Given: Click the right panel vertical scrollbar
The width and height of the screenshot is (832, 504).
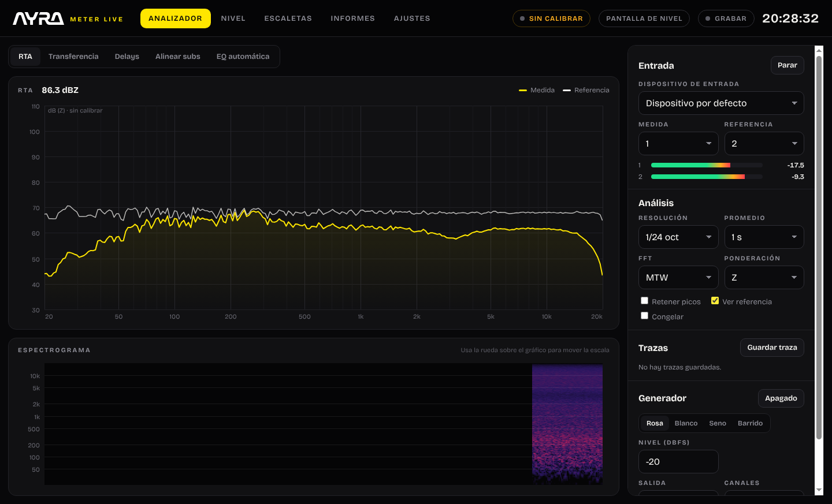Looking at the screenshot, I should (819, 247).
